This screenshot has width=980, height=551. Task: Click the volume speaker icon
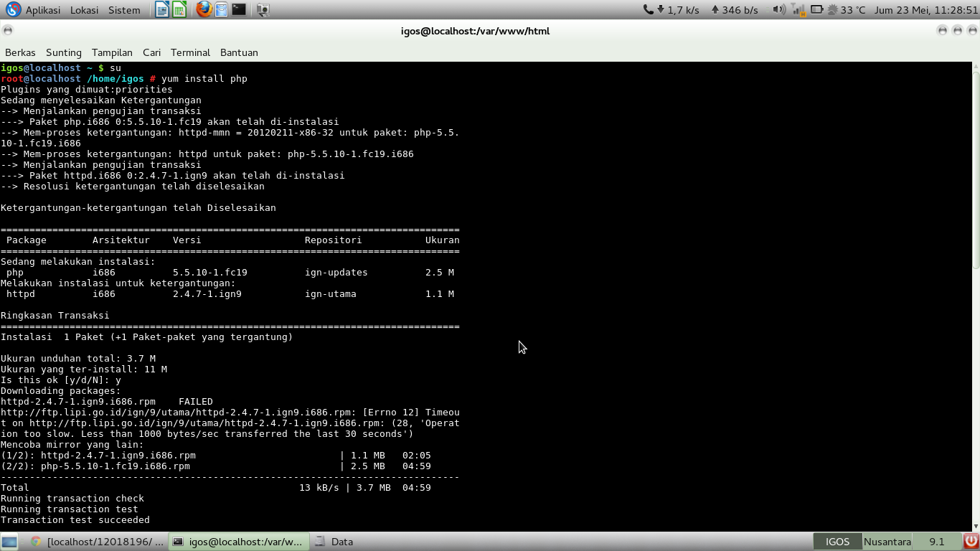click(x=779, y=10)
